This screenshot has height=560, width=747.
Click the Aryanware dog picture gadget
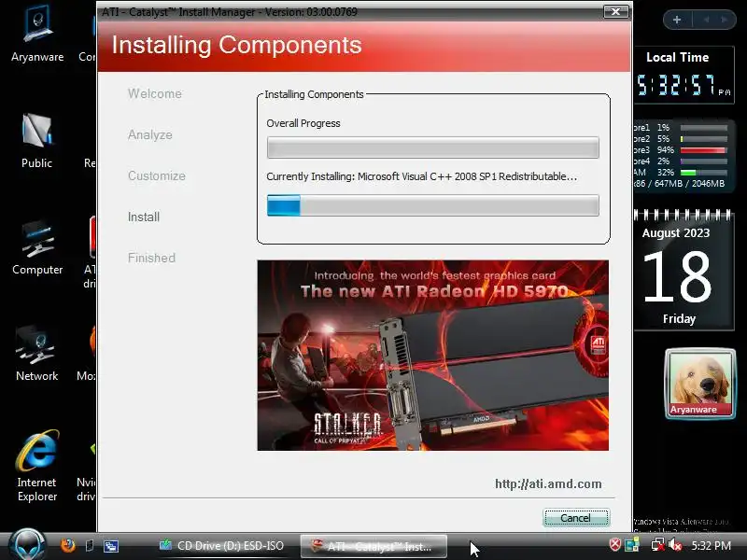tap(699, 384)
